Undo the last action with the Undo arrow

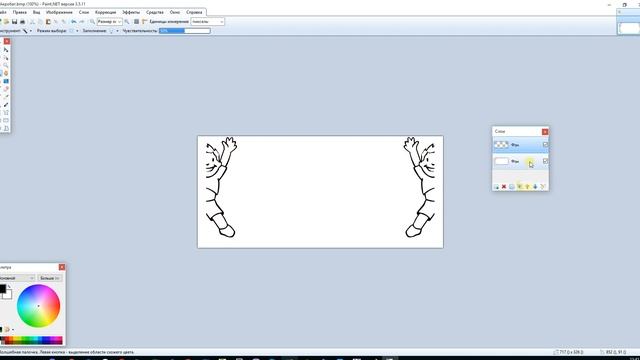[74, 22]
